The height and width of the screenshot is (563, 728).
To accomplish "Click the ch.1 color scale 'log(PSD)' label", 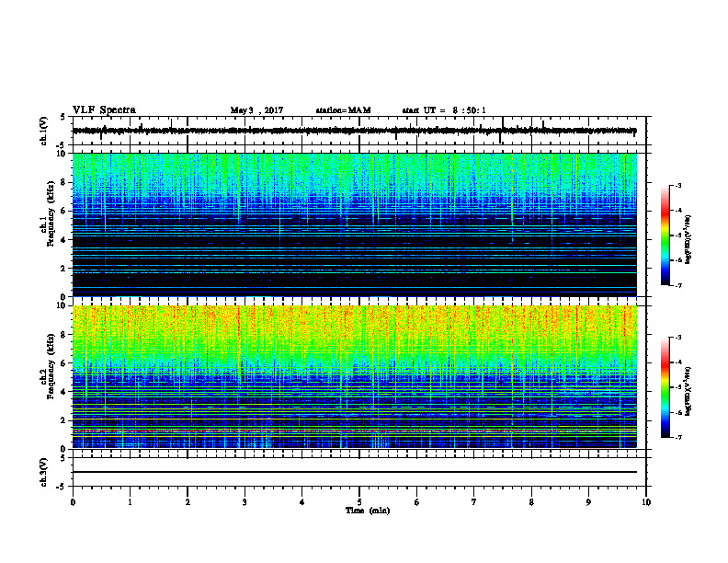I will coord(688,239).
